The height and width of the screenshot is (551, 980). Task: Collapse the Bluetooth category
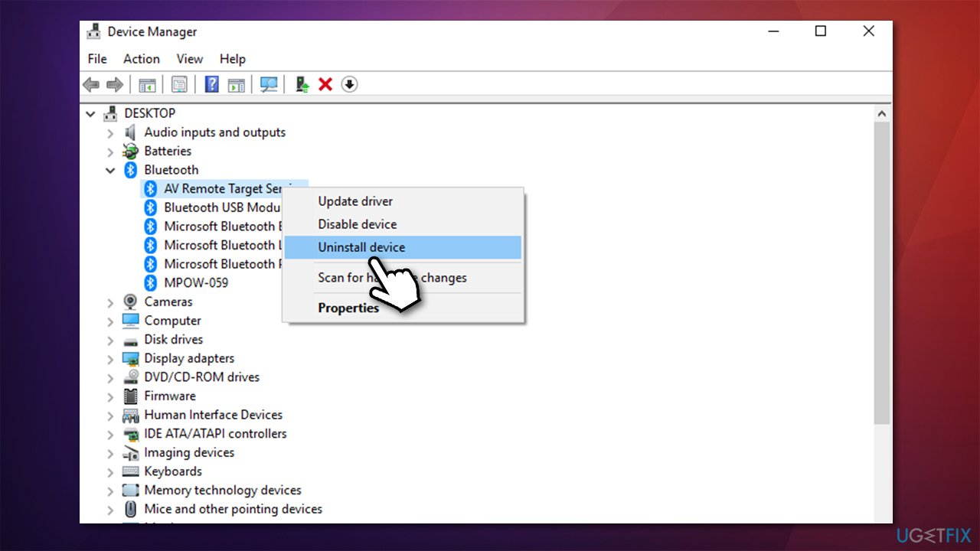(110, 170)
